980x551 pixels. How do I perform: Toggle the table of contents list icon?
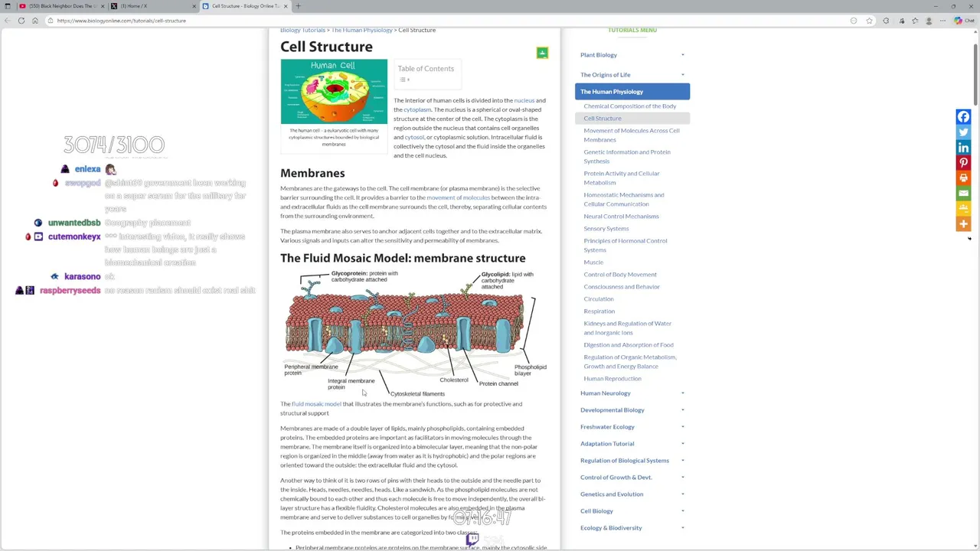tap(404, 80)
